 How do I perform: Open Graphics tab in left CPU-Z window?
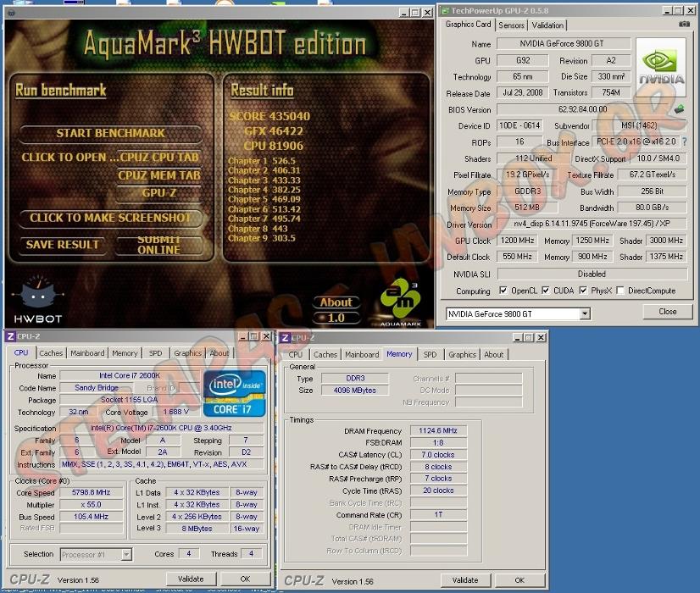(x=187, y=353)
